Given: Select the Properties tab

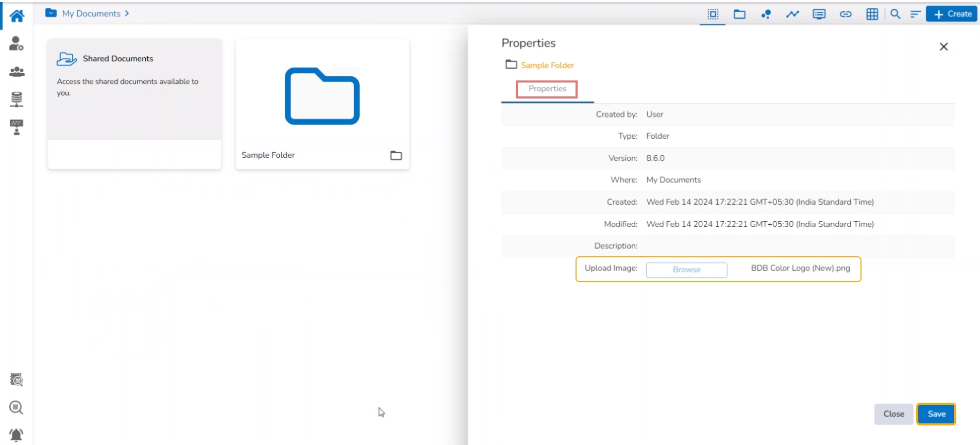Looking at the screenshot, I should (547, 89).
